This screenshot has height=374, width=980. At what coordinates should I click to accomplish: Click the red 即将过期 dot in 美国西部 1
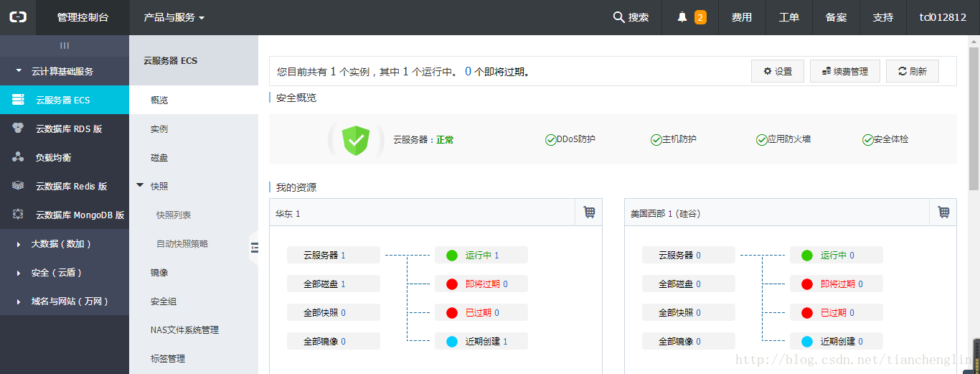point(806,284)
